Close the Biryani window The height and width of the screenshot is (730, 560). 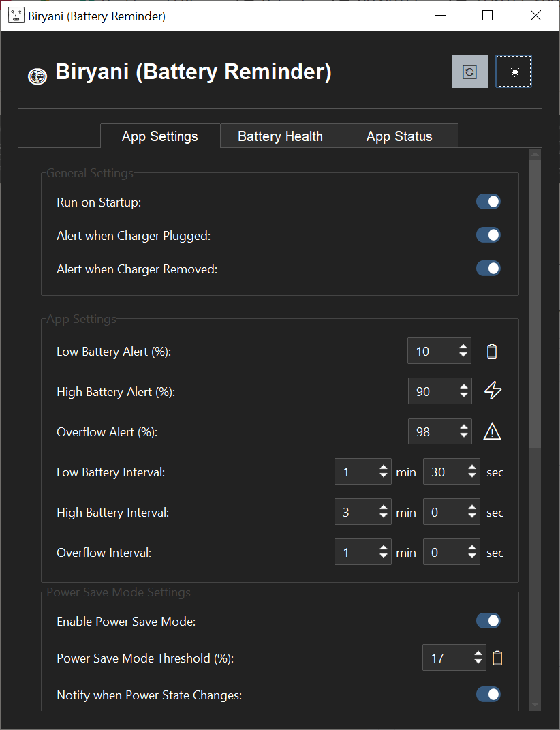pos(535,16)
